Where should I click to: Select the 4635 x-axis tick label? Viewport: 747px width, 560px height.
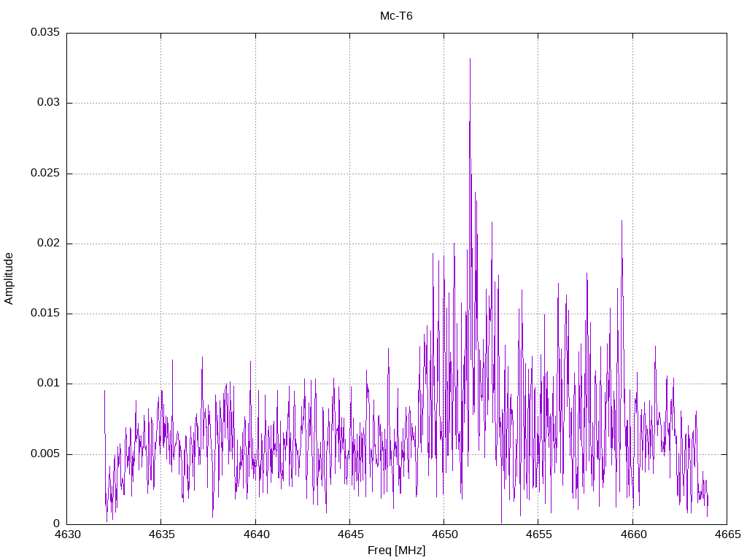tap(161, 534)
